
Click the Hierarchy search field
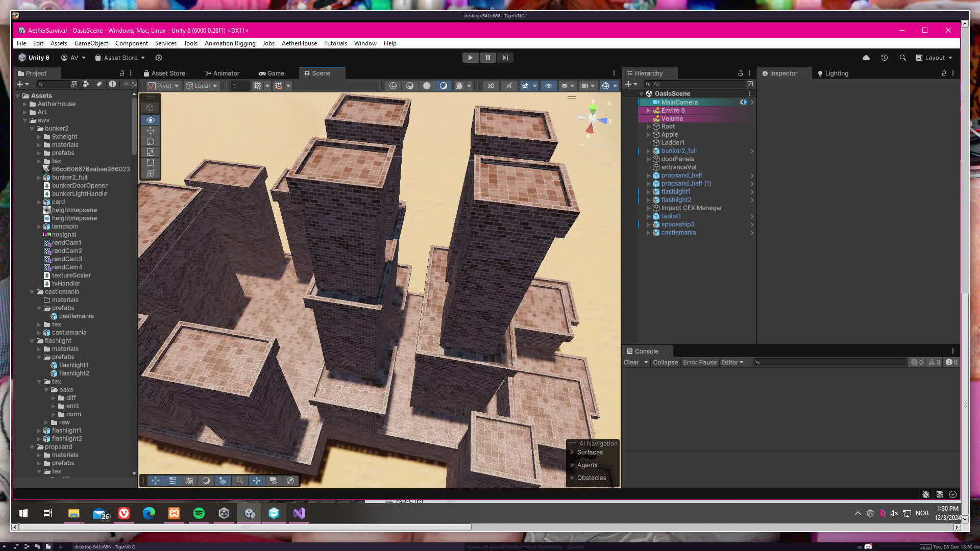[694, 84]
